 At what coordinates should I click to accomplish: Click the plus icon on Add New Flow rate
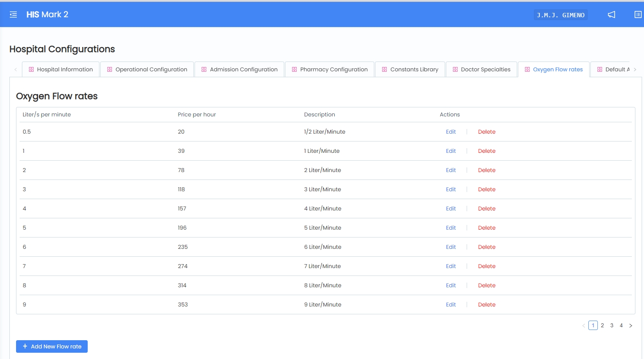(25, 346)
